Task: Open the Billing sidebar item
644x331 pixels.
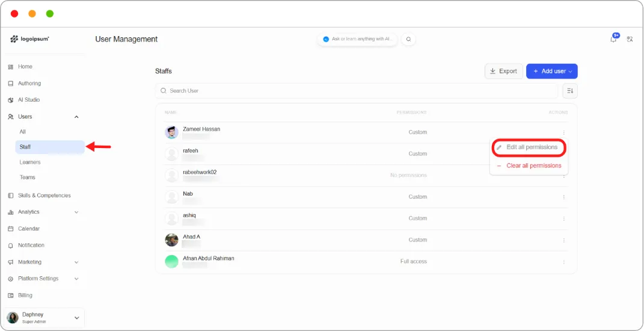Action: coord(25,295)
